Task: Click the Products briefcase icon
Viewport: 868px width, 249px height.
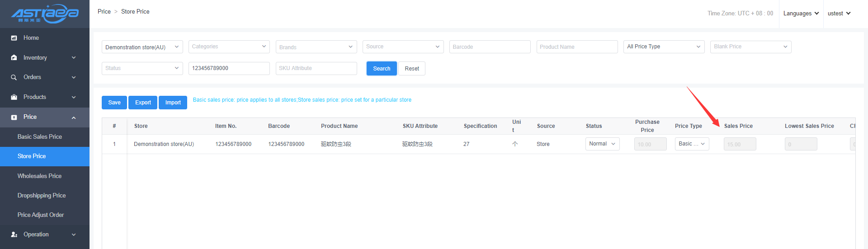Action: coord(14,97)
